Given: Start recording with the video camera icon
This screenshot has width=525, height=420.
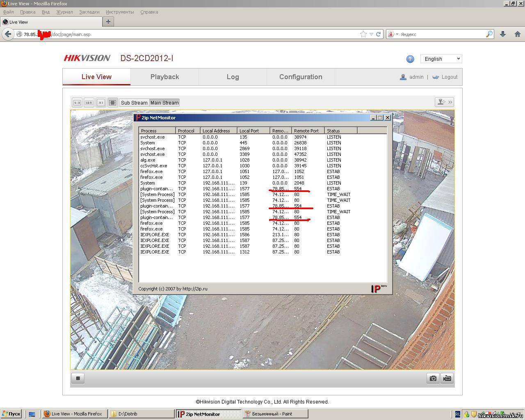Looking at the screenshot, I should 447,378.
